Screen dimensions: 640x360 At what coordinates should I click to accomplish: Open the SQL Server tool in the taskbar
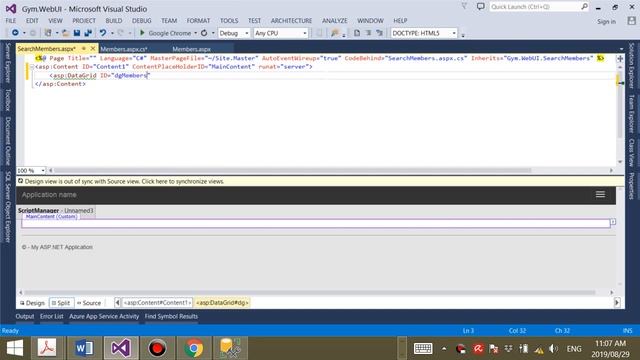[x=231, y=348]
